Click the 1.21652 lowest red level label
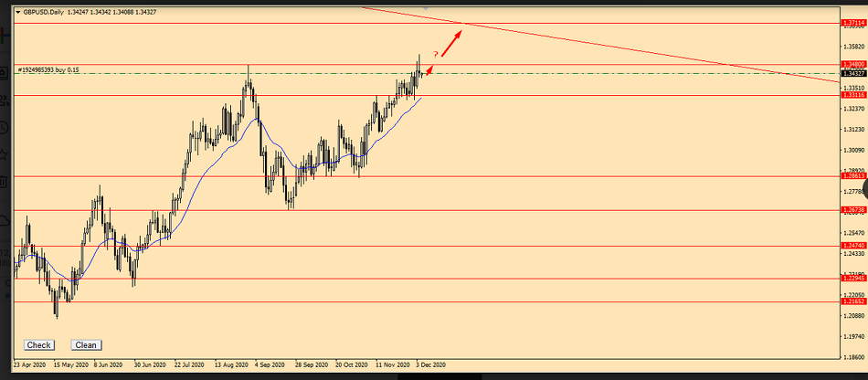 pos(852,301)
